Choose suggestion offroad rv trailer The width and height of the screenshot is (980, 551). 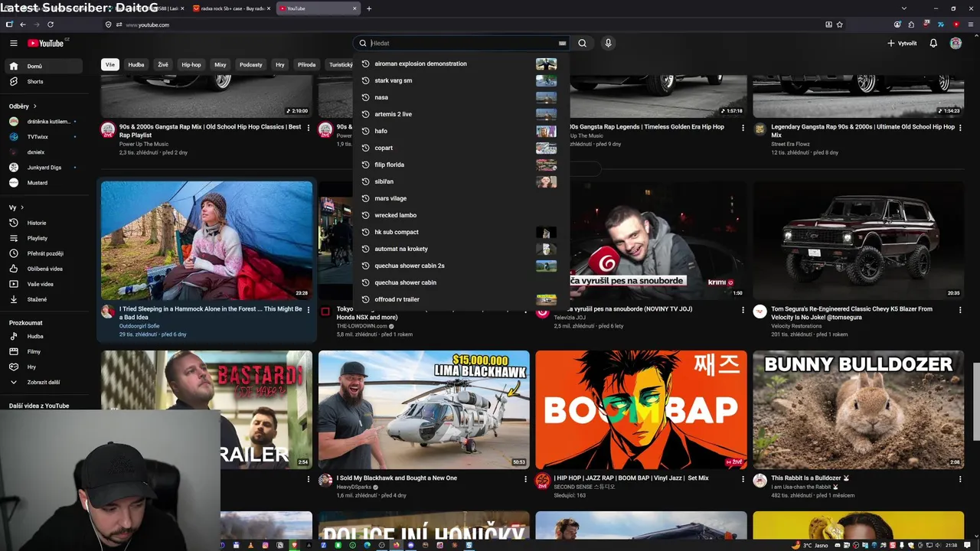click(x=460, y=299)
